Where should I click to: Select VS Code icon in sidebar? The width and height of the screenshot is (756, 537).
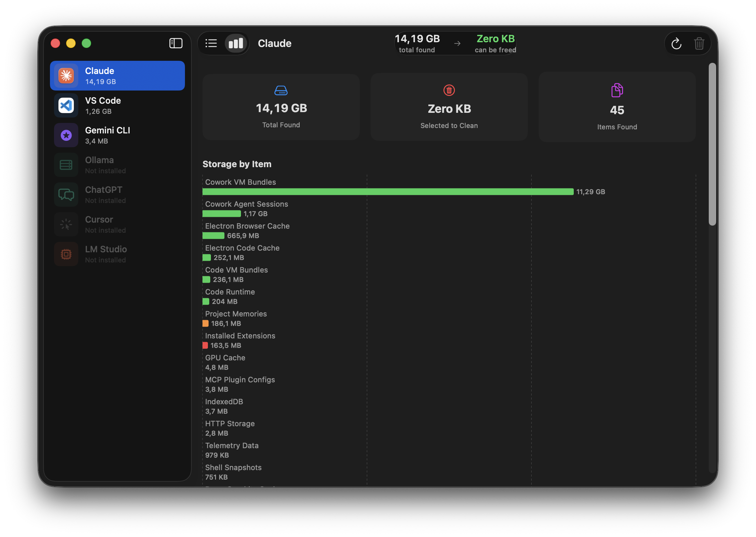(x=66, y=105)
